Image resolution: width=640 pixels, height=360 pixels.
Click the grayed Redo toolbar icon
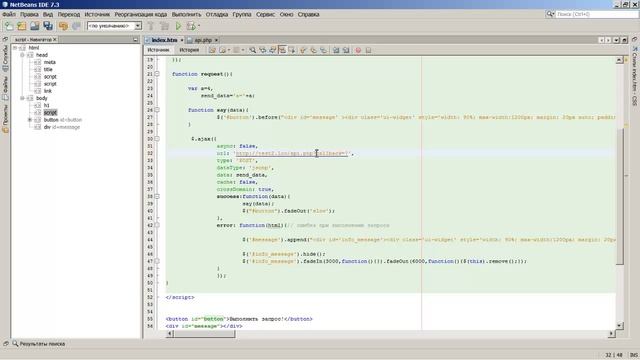point(76,26)
